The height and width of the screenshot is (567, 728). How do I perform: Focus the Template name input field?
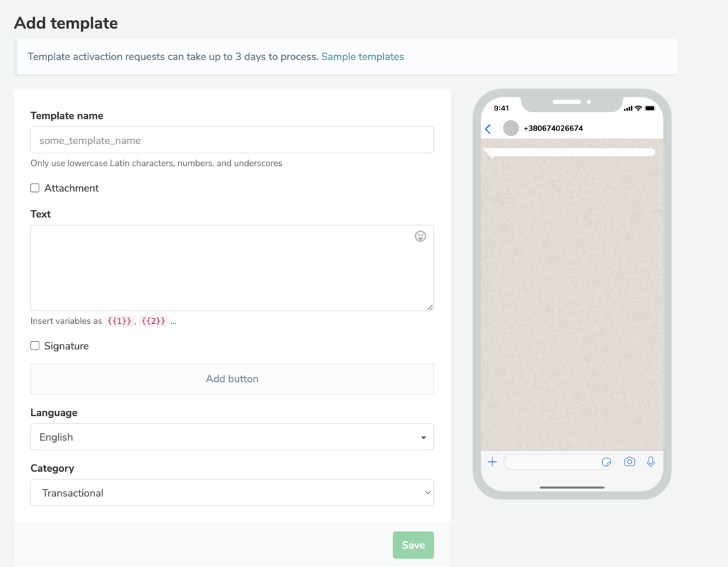click(x=232, y=140)
